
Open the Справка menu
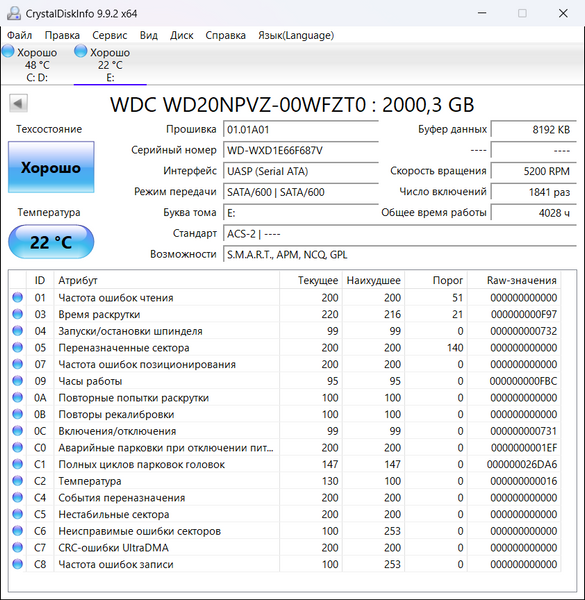click(225, 35)
